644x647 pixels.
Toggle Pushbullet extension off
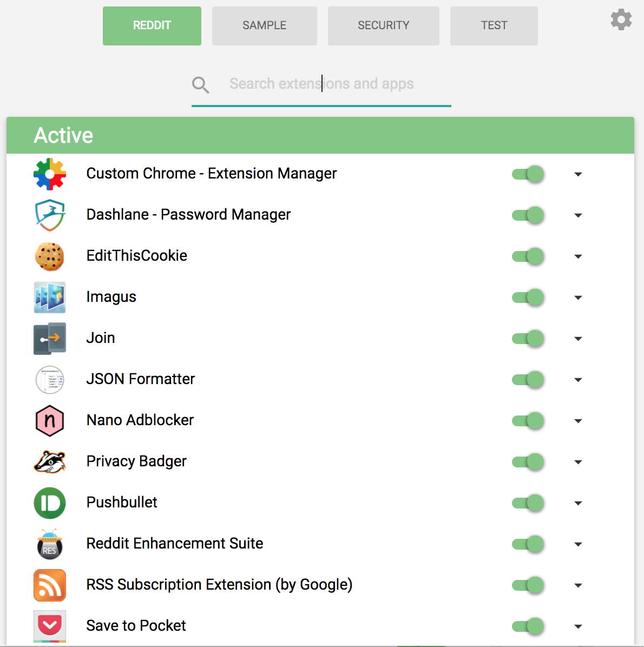[x=528, y=503]
